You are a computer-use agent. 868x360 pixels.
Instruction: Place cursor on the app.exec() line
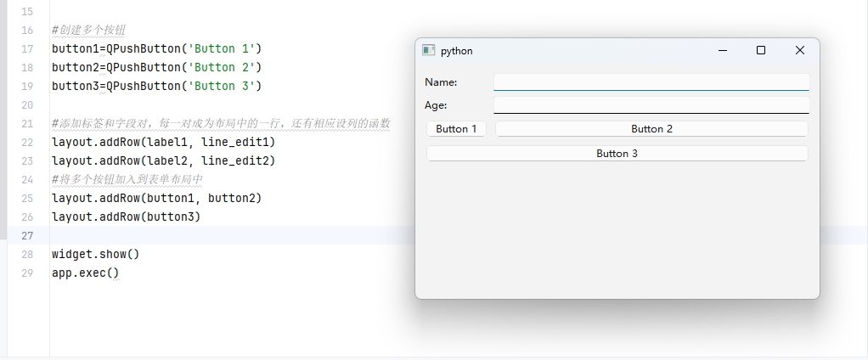(x=85, y=273)
